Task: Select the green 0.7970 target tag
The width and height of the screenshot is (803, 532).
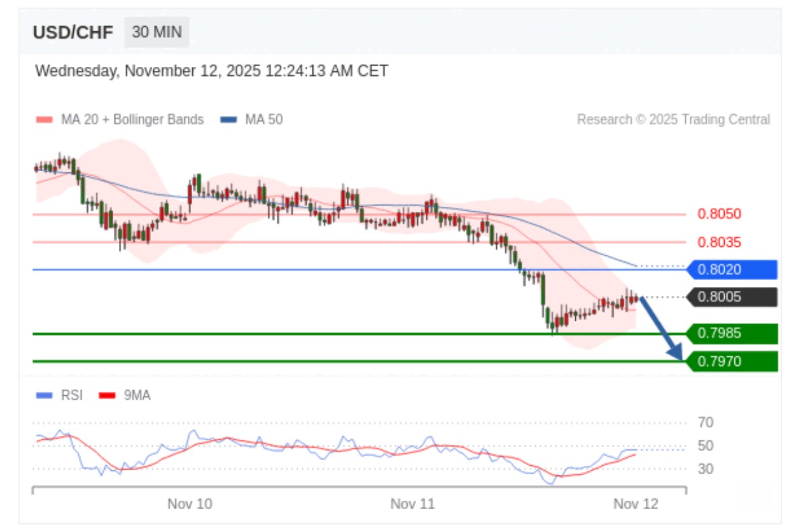Action: [x=732, y=361]
